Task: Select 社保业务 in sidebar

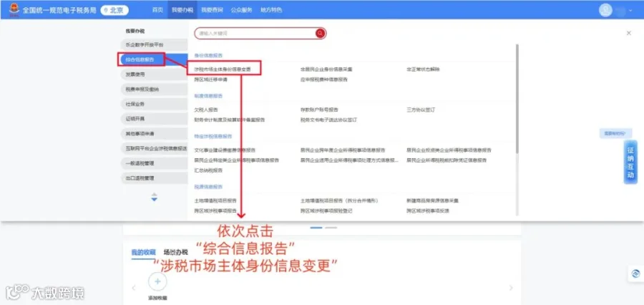Action: click(x=155, y=104)
